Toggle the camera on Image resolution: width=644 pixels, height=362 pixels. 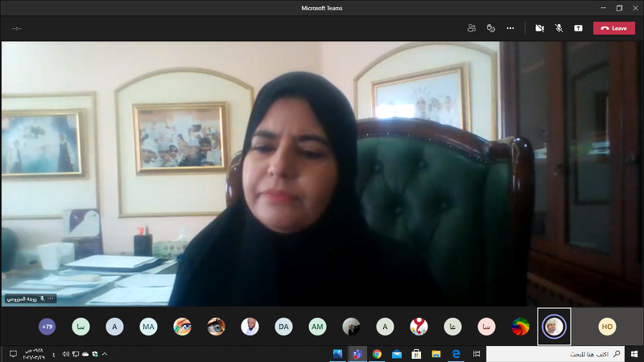(539, 28)
